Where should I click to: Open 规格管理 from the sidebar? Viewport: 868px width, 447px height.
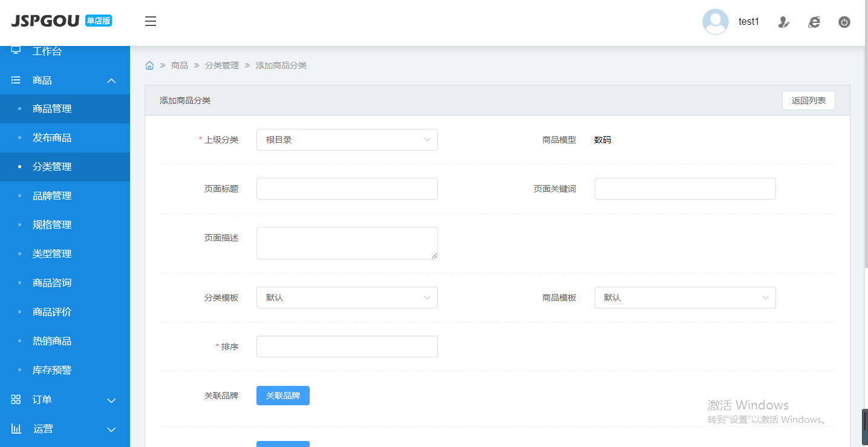(x=52, y=225)
